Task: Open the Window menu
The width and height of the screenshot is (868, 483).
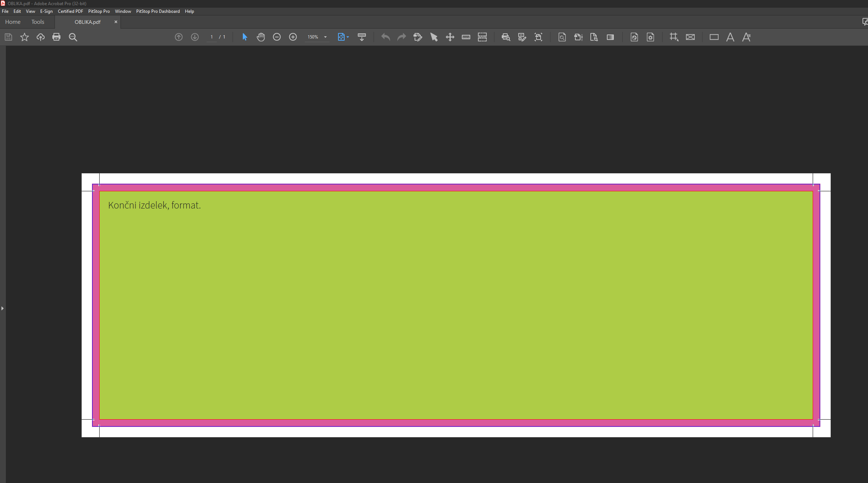Action: [123, 11]
